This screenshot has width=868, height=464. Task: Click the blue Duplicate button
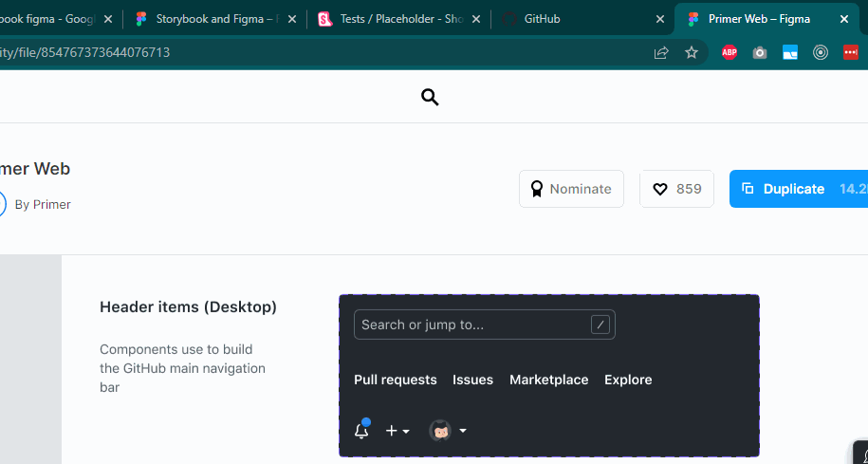[798, 189]
